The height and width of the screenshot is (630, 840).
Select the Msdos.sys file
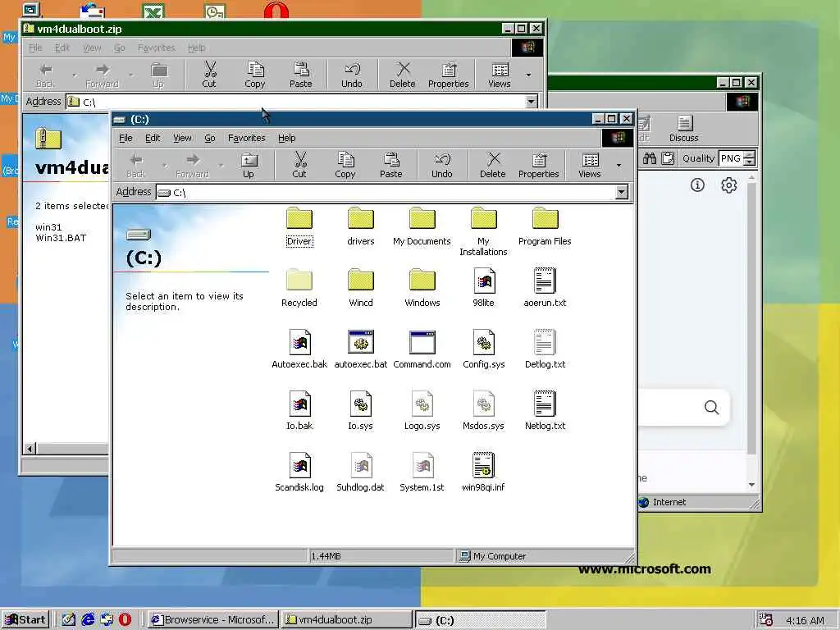tap(484, 411)
